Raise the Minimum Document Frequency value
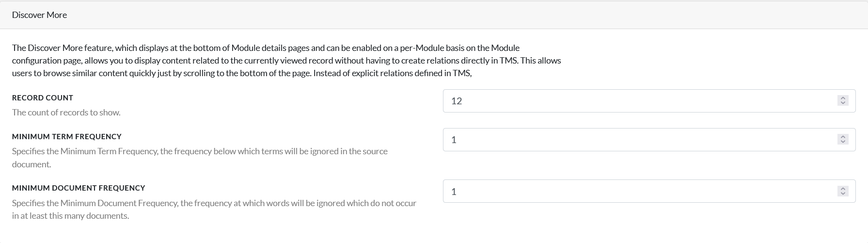Image resolution: width=868 pixels, height=243 pixels. point(843,189)
